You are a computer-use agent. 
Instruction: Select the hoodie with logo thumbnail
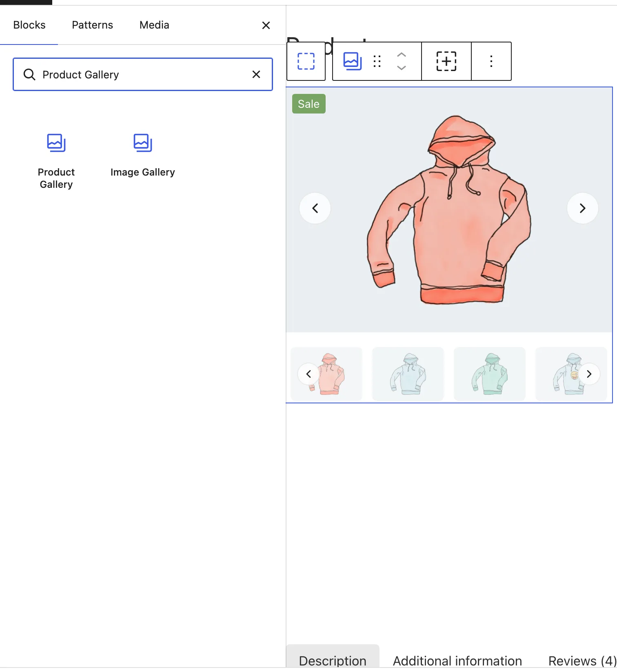click(571, 374)
